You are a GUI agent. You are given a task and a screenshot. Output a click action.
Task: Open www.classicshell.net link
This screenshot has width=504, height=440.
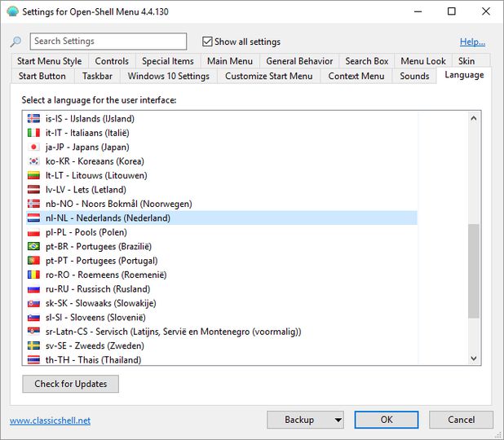click(x=50, y=420)
